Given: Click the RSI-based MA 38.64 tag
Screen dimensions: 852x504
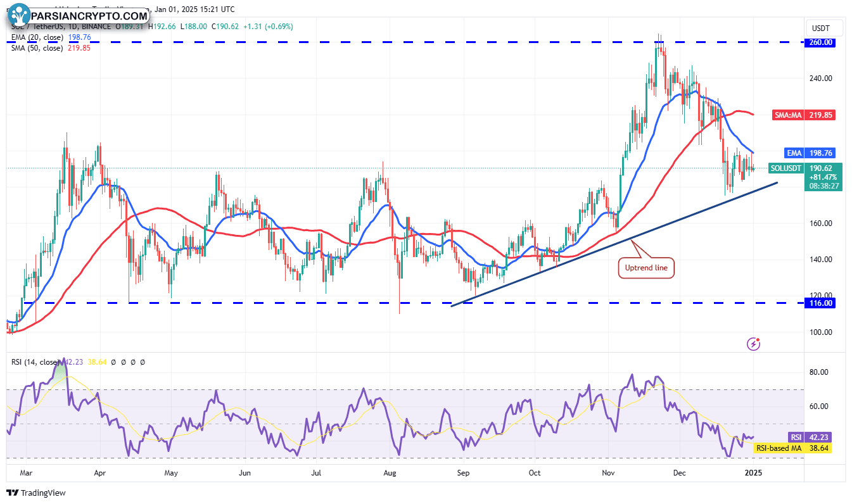Looking at the screenshot, I should [792, 448].
